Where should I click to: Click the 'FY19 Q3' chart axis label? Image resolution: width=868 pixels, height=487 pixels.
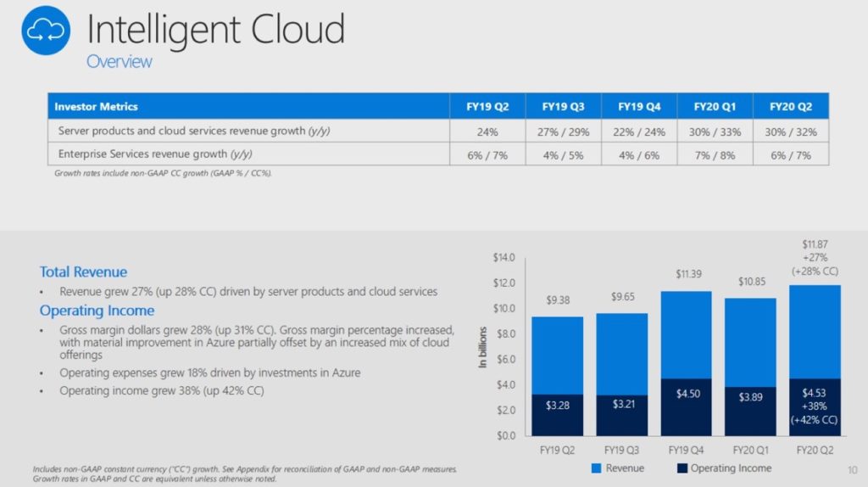621,451
